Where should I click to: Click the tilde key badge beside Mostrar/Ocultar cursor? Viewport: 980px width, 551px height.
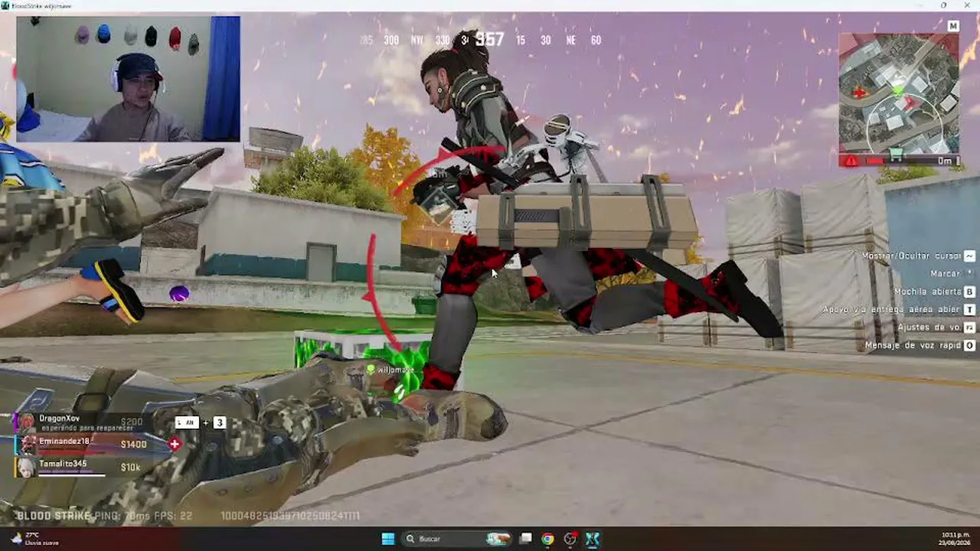[x=969, y=256]
